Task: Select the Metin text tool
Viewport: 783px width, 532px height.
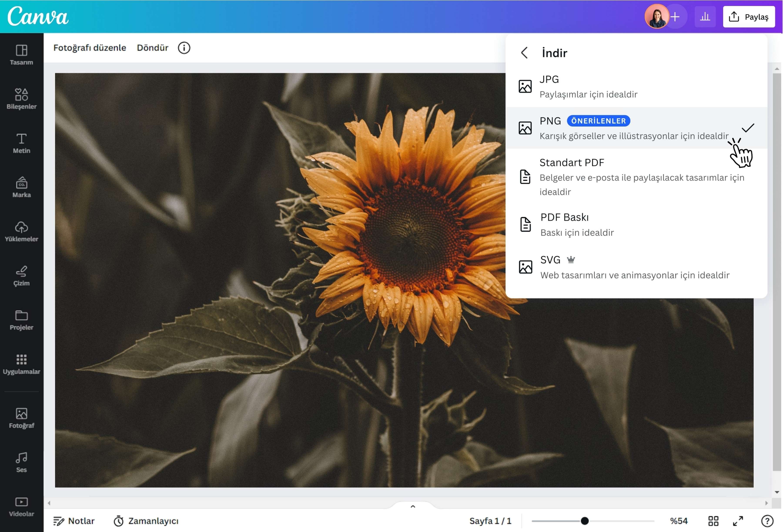Action: [x=21, y=143]
